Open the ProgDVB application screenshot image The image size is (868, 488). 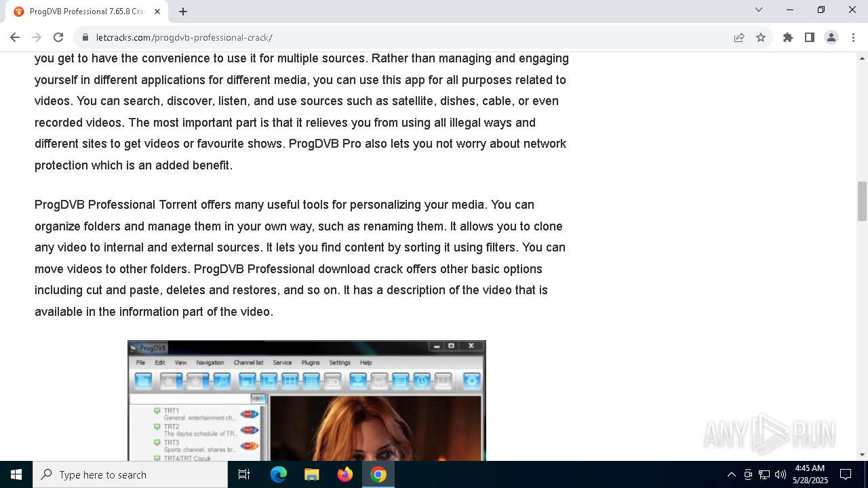(x=307, y=401)
